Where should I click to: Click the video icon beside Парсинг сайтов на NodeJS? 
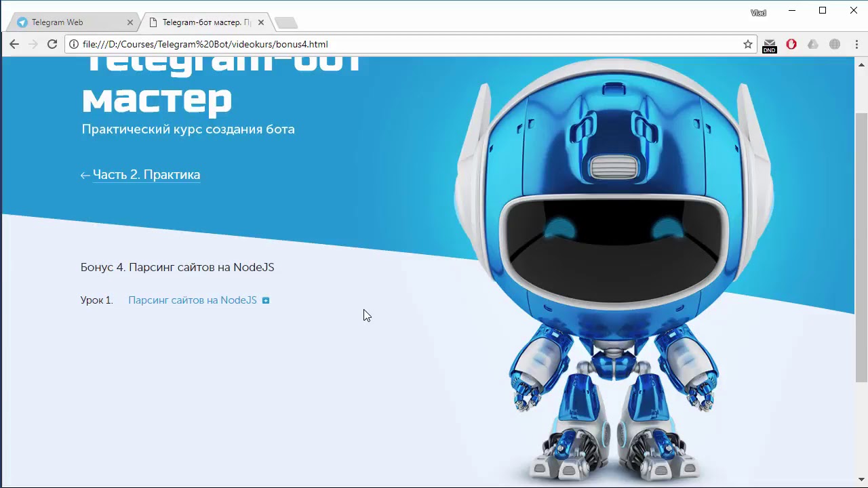tap(266, 300)
